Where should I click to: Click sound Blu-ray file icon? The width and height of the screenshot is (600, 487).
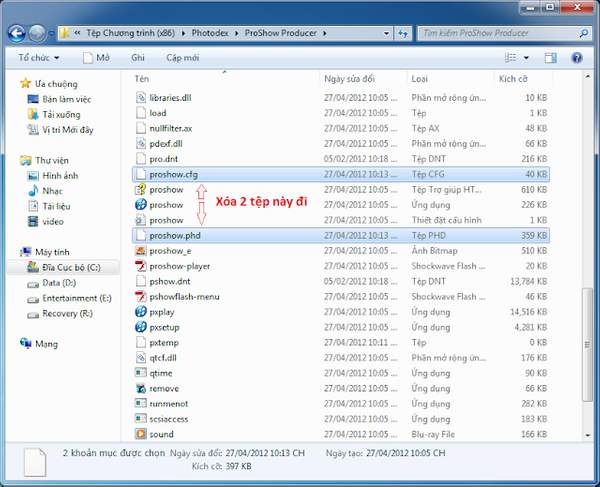141,434
